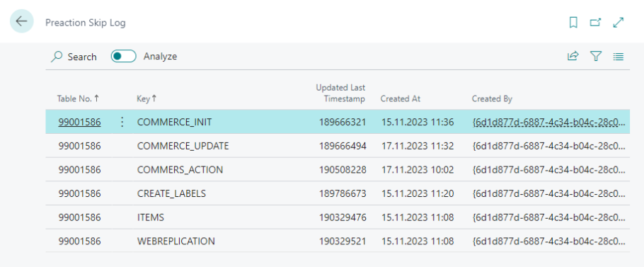Open the COMMERCE_INIT row options menu
644x267 pixels.
(x=122, y=122)
